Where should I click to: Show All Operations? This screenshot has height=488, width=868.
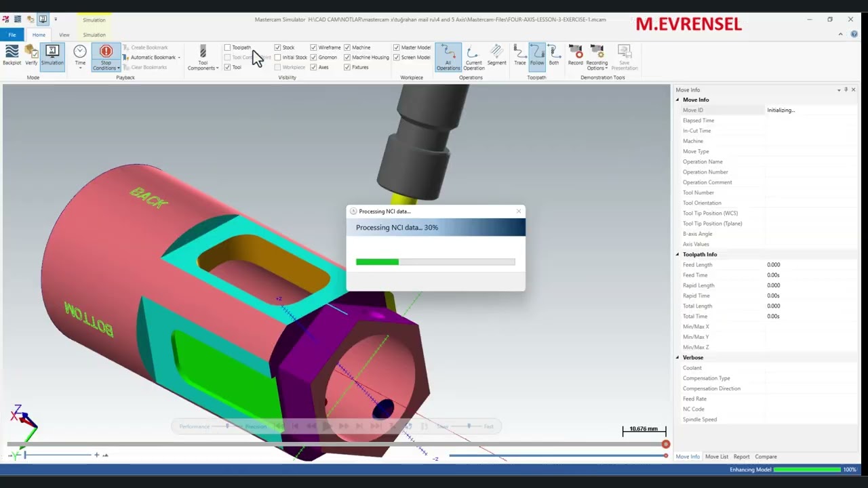pyautogui.click(x=448, y=57)
